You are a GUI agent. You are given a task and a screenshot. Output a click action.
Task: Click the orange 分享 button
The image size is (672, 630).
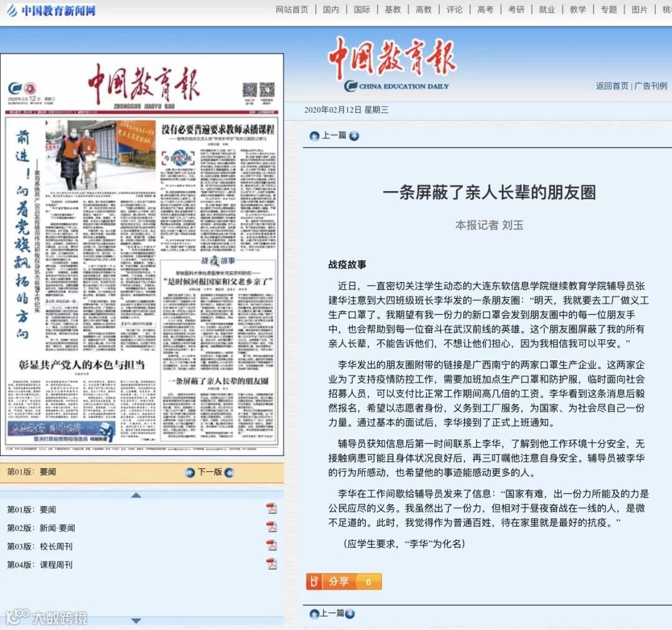343,581
